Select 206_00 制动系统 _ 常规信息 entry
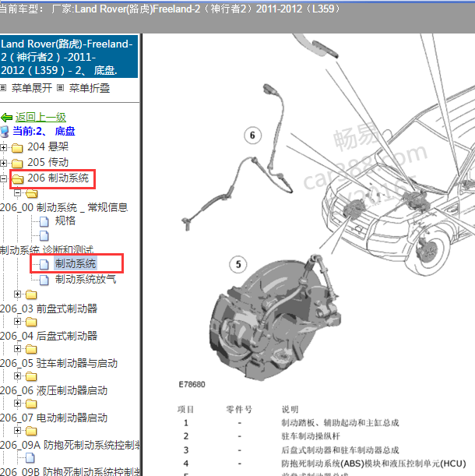The height and width of the screenshot is (476, 475). tap(64, 207)
